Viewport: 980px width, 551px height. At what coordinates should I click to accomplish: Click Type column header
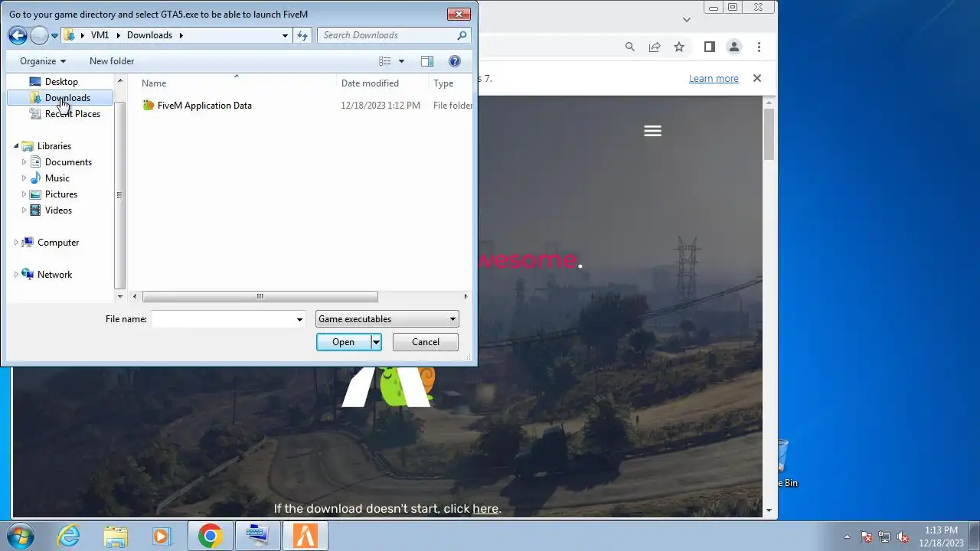click(x=450, y=83)
